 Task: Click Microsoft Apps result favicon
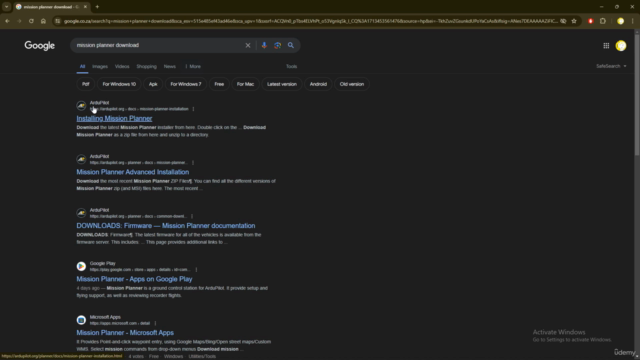81,320
